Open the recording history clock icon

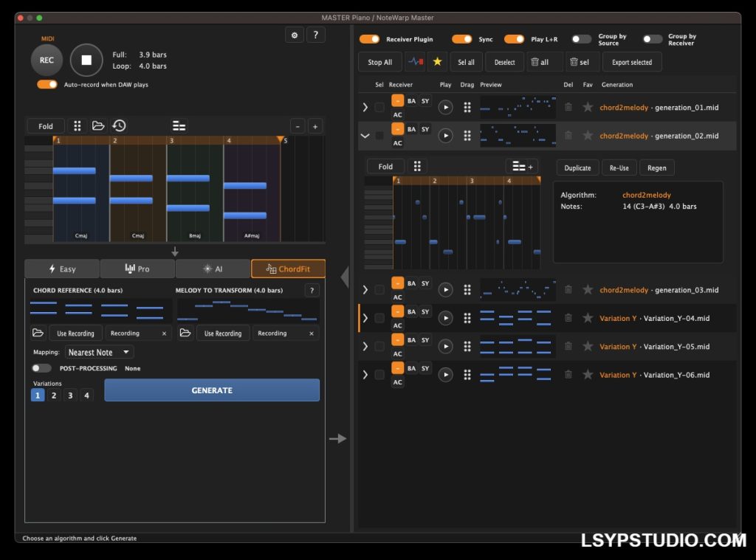coord(119,125)
